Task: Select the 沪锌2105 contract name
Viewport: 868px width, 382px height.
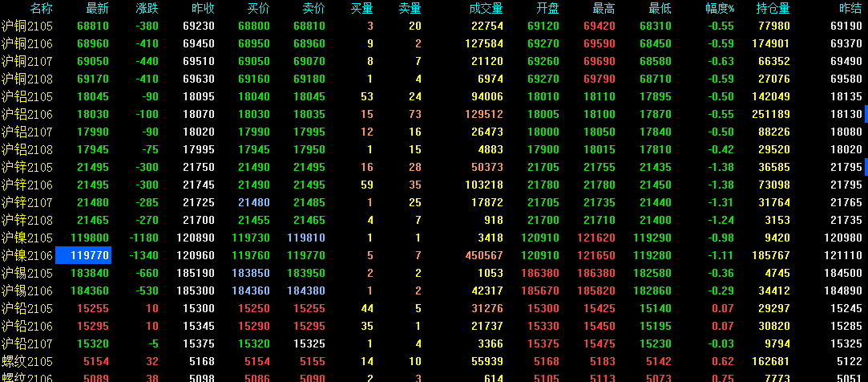Action: (x=26, y=168)
